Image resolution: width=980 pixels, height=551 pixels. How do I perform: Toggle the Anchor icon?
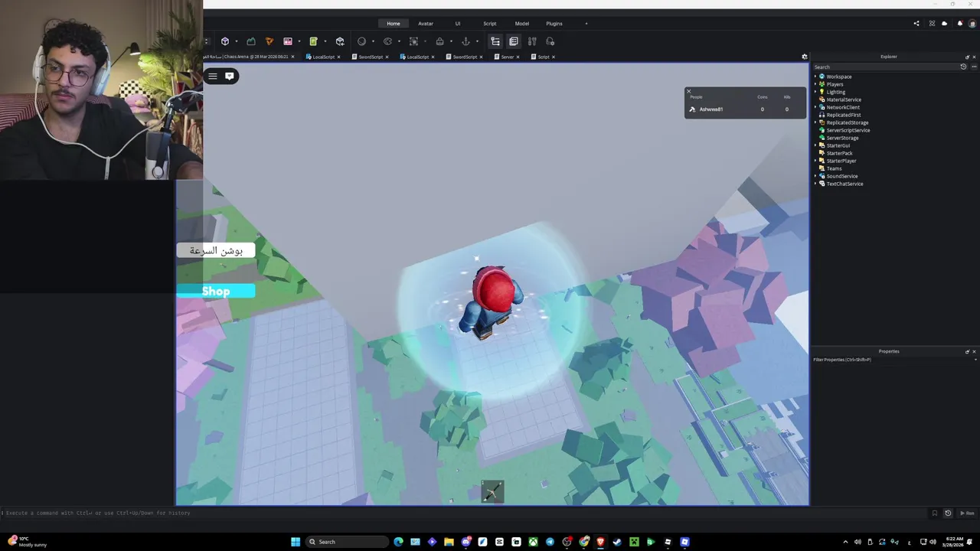[x=465, y=41]
